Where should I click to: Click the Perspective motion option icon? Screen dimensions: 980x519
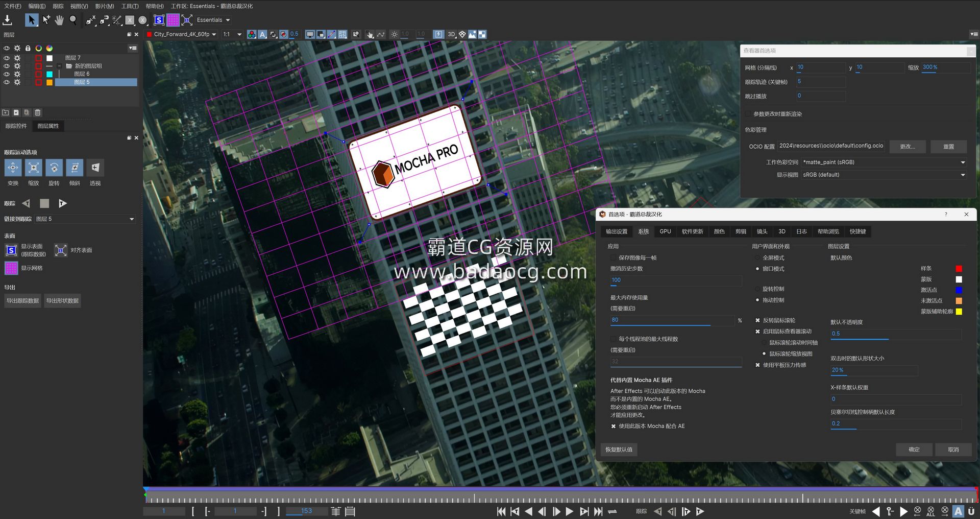coord(95,168)
